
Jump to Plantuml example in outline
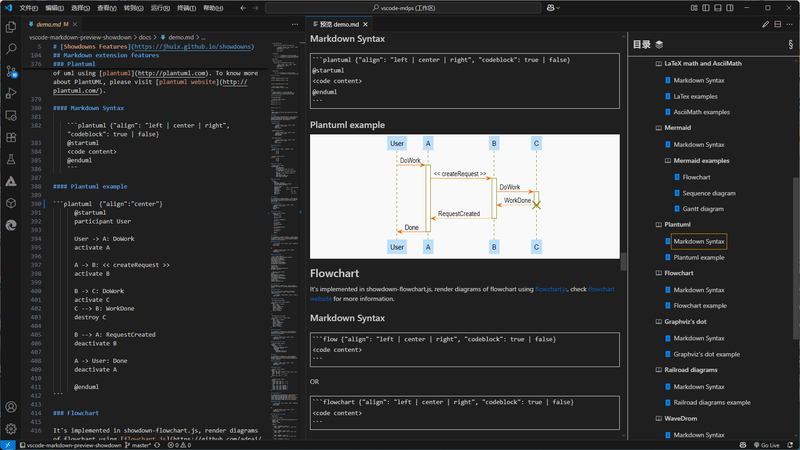pos(698,258)
